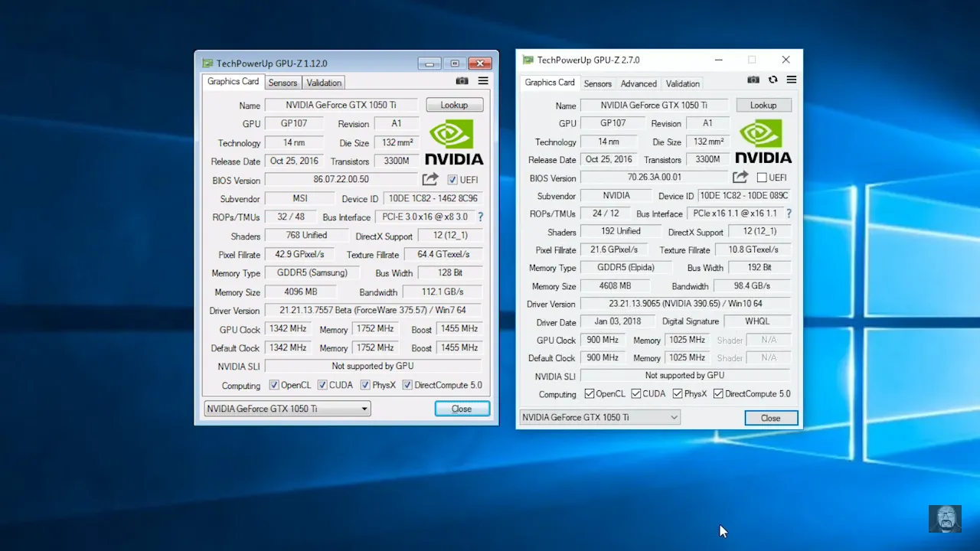Click the Close button in GPU-Z 1.12.0
This screenshot has height=551, width=980.
[462, 409]
